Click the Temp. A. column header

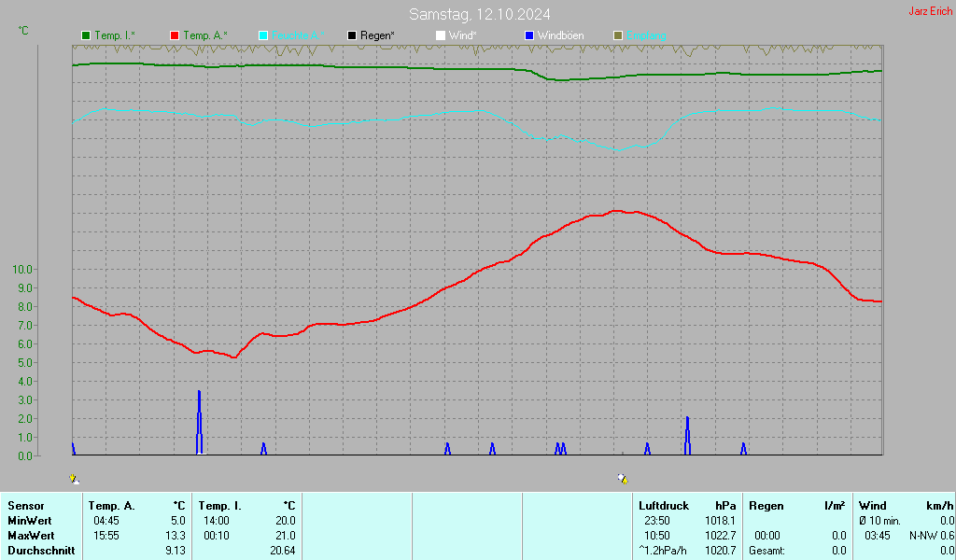(x=112, y=506)
